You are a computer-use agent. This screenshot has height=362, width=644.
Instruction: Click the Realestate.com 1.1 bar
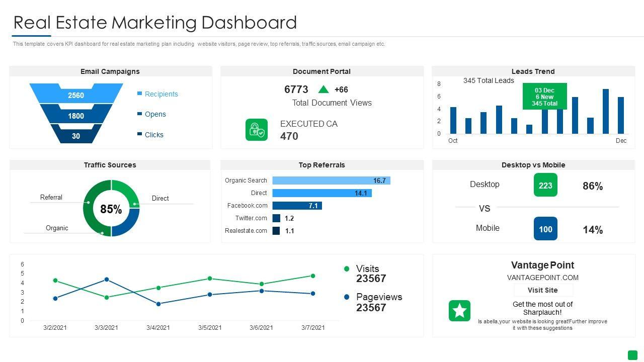[x=276, y=231]
